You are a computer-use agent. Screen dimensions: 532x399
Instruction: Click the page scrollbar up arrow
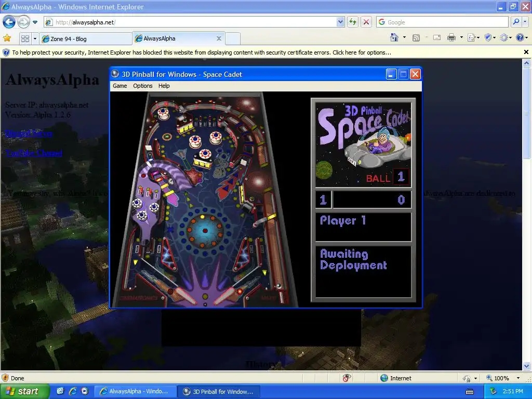(x=527, y=63)
